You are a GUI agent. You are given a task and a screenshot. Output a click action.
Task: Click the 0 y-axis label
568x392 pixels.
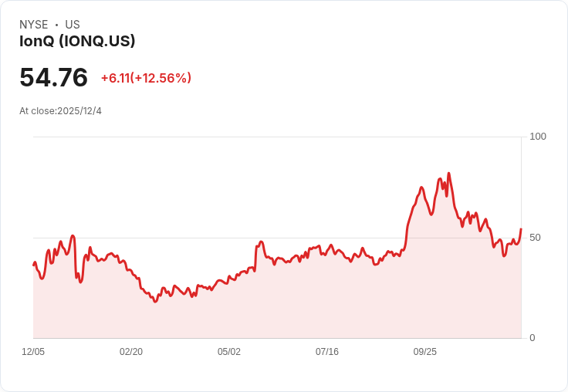(x=532, y=338)
